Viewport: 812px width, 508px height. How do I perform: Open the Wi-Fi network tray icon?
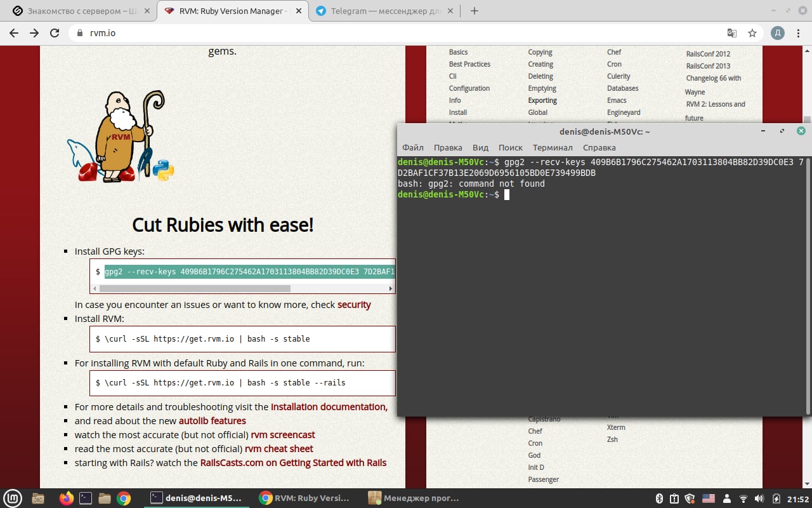[x=743, y=498]
